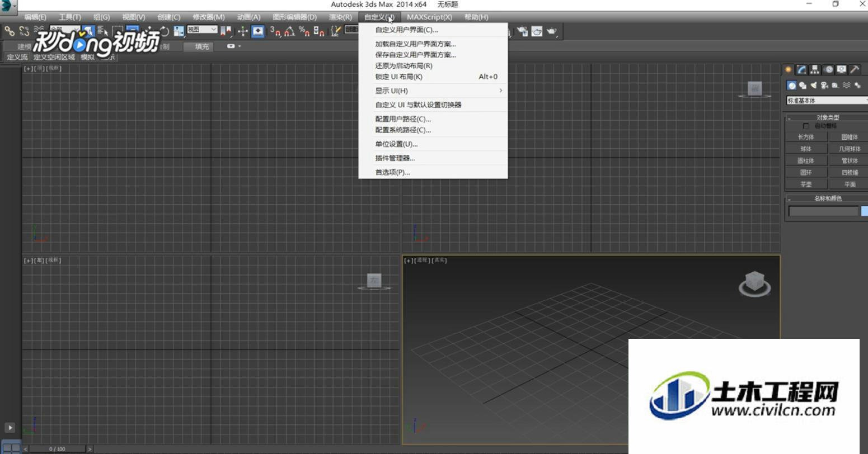
Task: Open the 3ds Max application menu icon
Action: [8, 6]
